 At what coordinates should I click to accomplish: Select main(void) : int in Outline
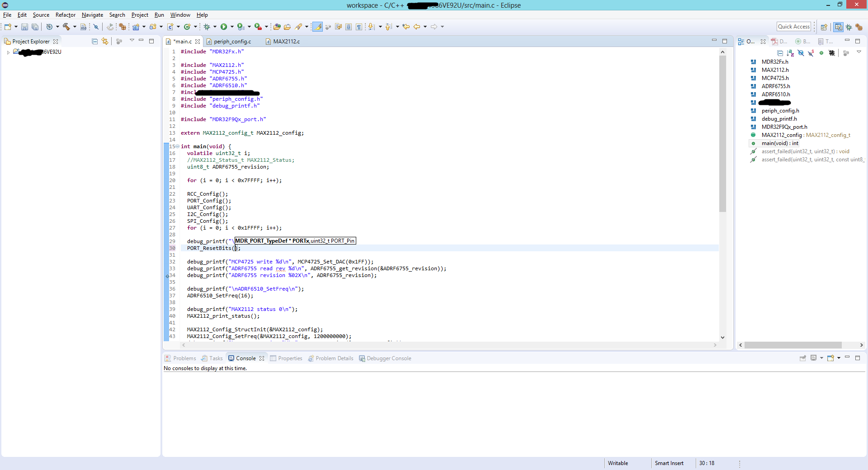[780, 143]
